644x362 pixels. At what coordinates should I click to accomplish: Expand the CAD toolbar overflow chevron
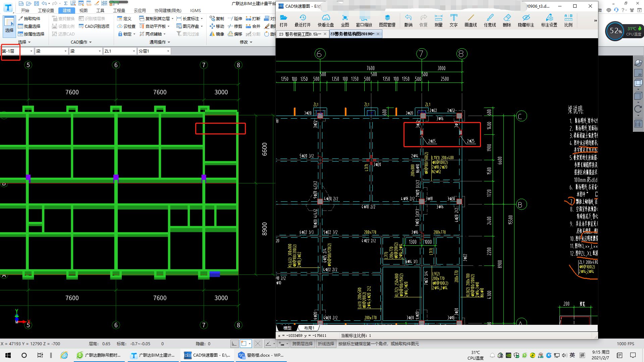coord(595,20)
